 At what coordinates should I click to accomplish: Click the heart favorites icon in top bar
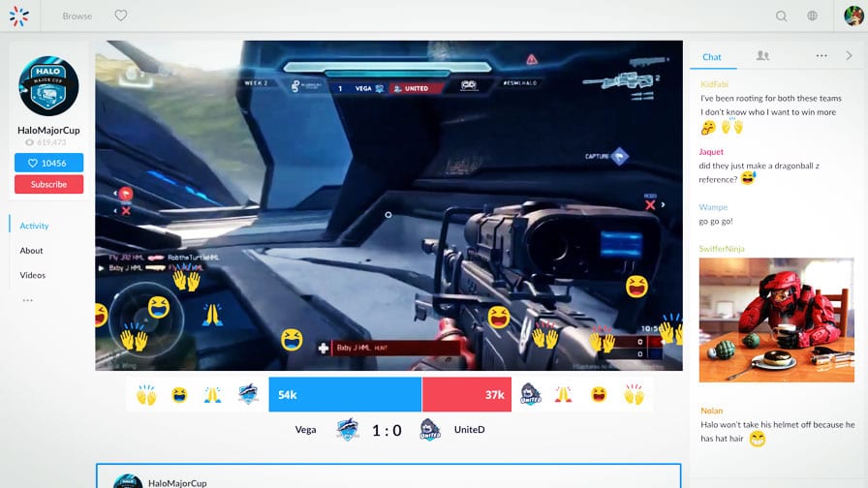click(x=121, y=15)
